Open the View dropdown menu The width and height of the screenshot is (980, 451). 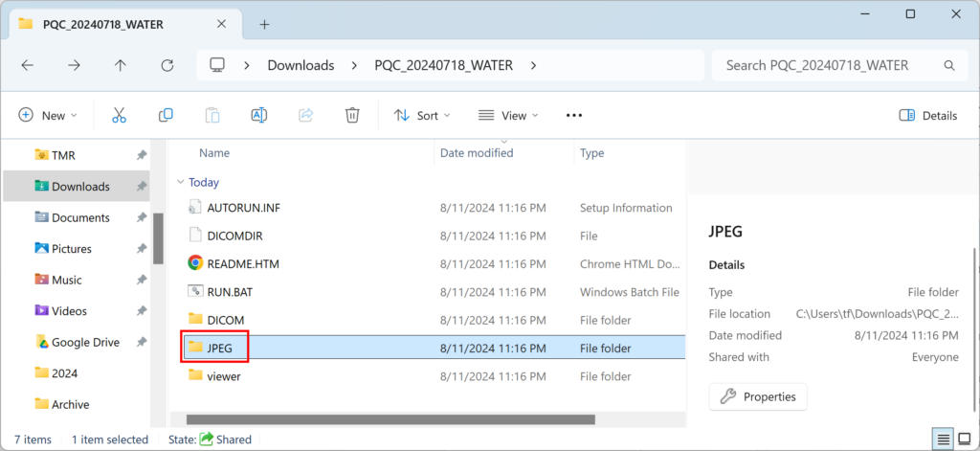pos(508,115)
